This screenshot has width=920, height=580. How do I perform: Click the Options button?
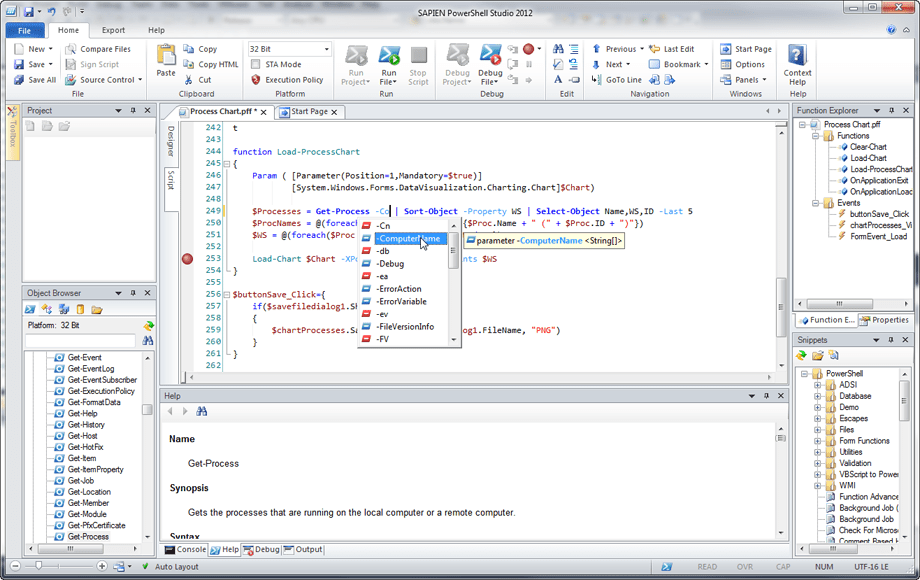(x=749, y=64)
